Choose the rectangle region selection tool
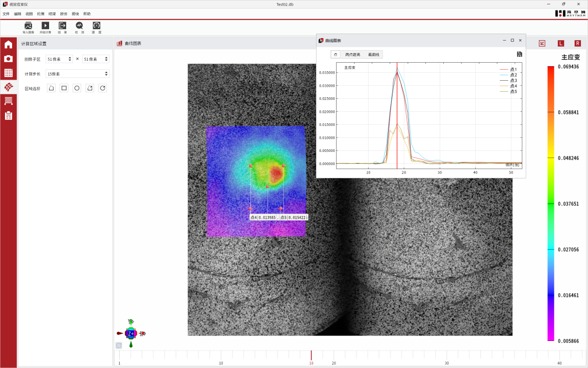Image resolution: width=588 pixels, height=368 pixels. click(x=64, y=88)
